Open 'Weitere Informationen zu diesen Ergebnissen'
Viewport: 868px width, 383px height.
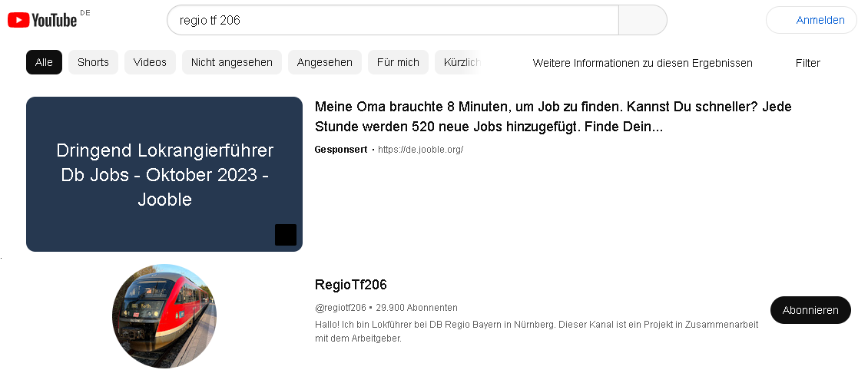[x=642, y=62]
